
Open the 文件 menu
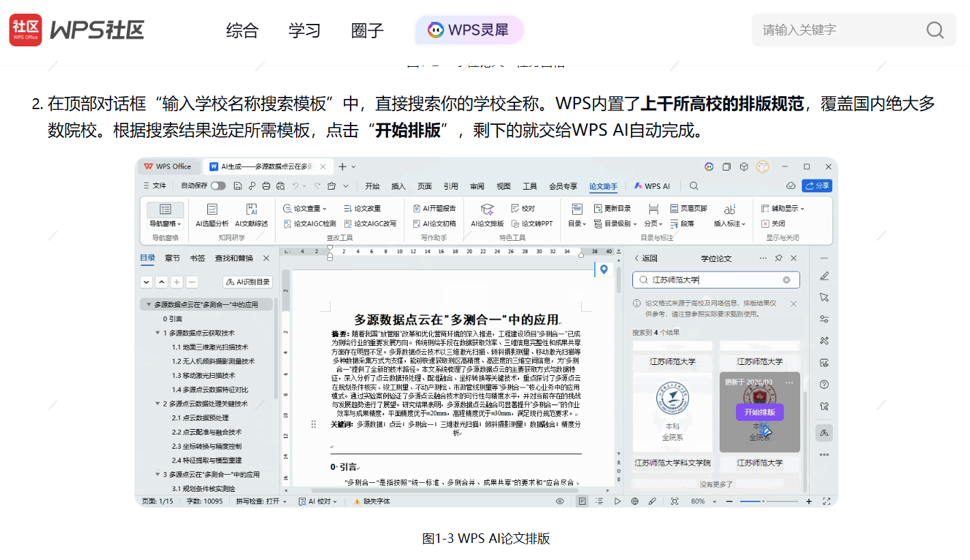click(154, 186)
